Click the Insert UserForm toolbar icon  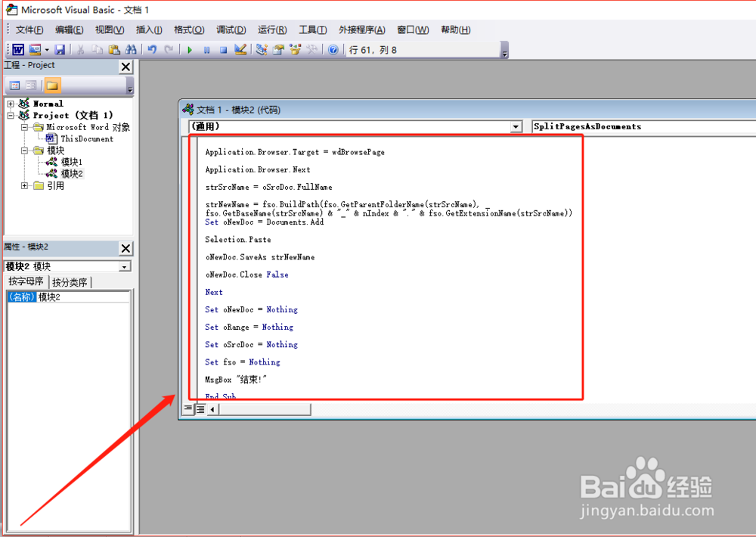coord(35,50)
